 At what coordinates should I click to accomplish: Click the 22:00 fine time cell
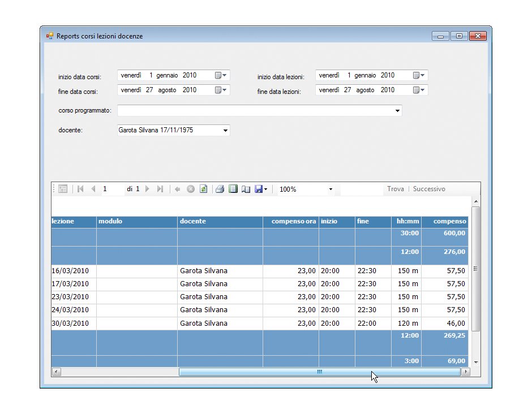[x=373, y=324]
